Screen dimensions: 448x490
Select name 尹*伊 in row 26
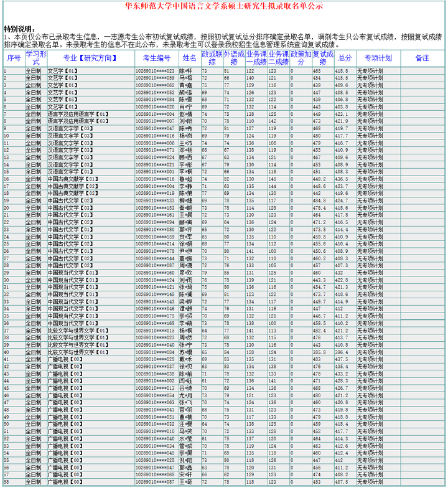pyautogui.click(x=186, y=252)
